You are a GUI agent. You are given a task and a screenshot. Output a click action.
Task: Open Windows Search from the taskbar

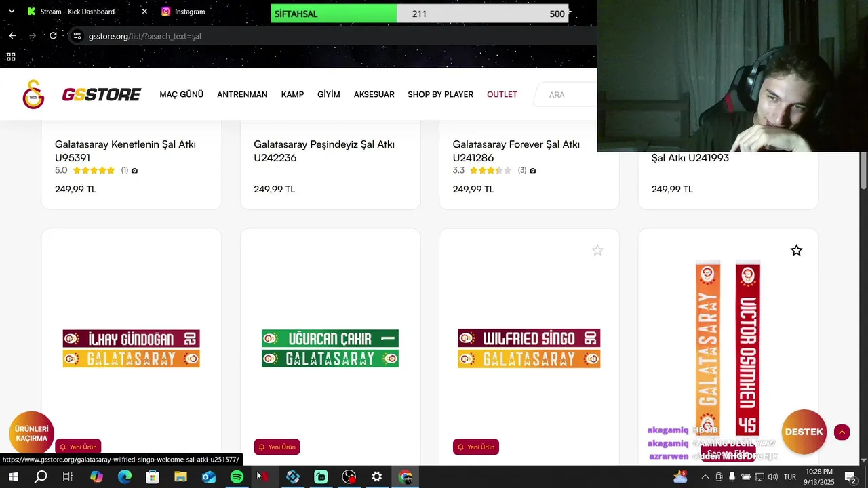41,477
